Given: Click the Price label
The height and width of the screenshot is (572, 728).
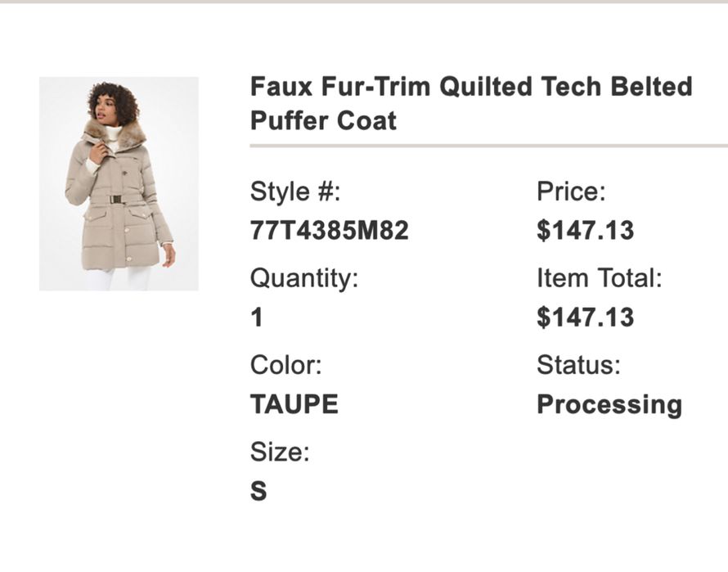Looking at the screenshot, I should (x=571, y=192).
